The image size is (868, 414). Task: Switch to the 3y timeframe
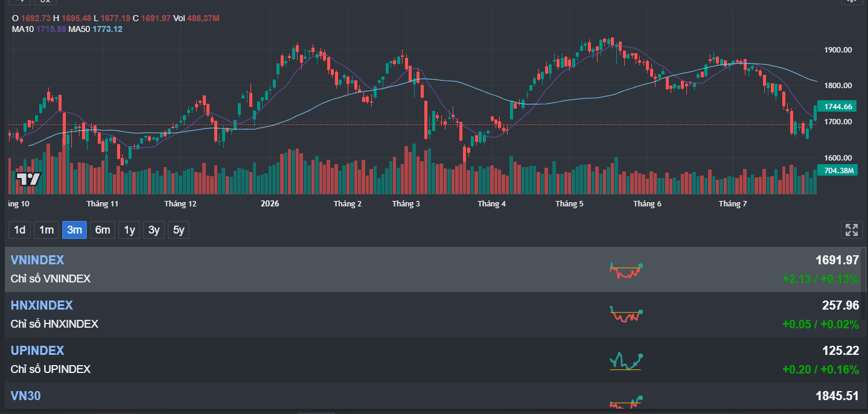tap(154, 230)
